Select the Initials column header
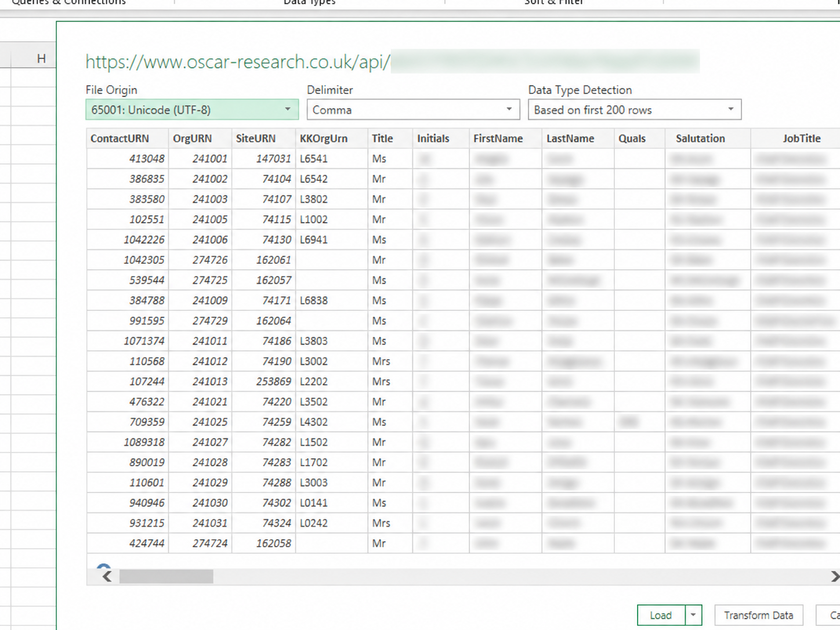The image size is (840, 630). (441, 139)
